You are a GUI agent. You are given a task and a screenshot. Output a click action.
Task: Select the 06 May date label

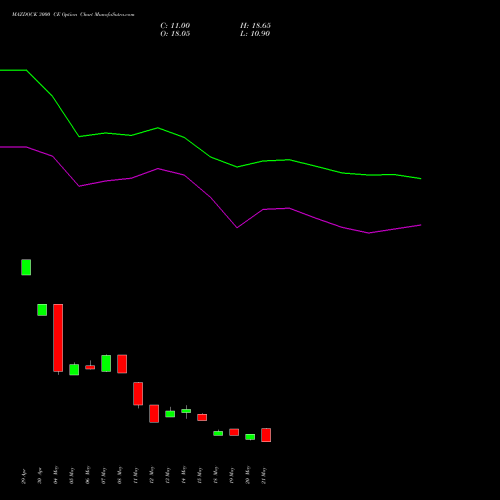point(88,475)
